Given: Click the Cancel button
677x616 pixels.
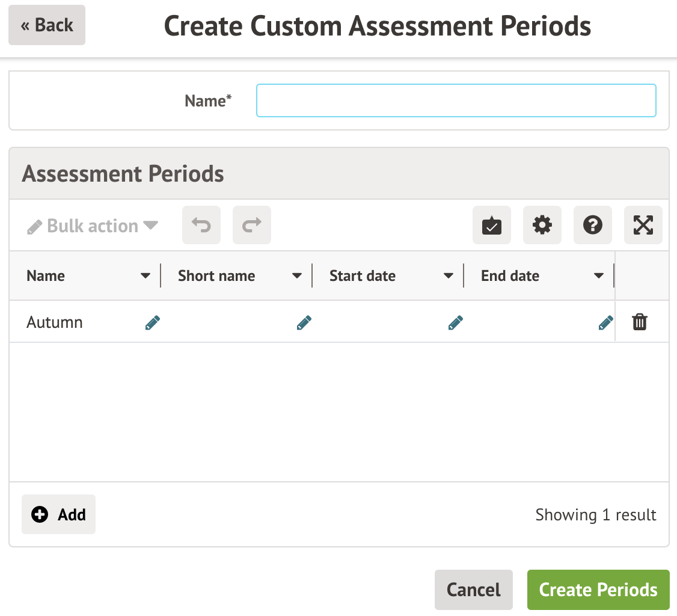Looking at the screenshot, I should 474,590.
